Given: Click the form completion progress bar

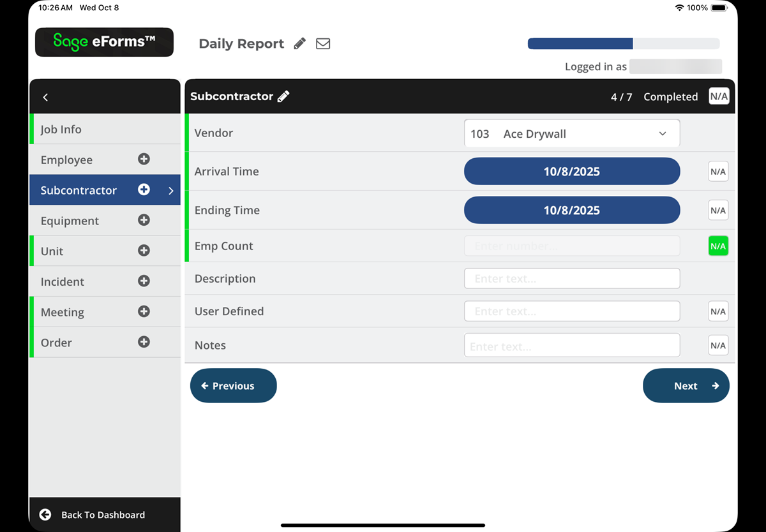Looking at the screenshot, I should click(x=623, y=44).
